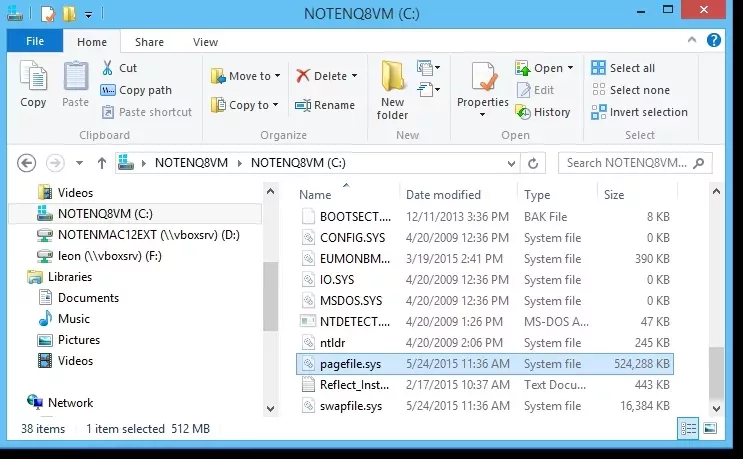743x459 pixels.
Task: Select NOTENQ8VM (C:) in navigation pane
Action: pyautogui.click(x=135, y=214)
